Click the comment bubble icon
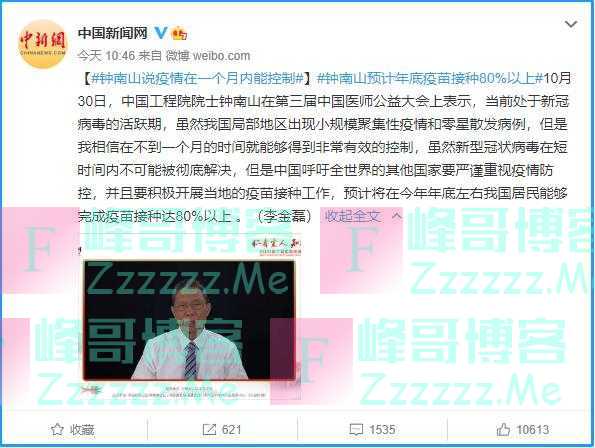 [x=356, y=430]
